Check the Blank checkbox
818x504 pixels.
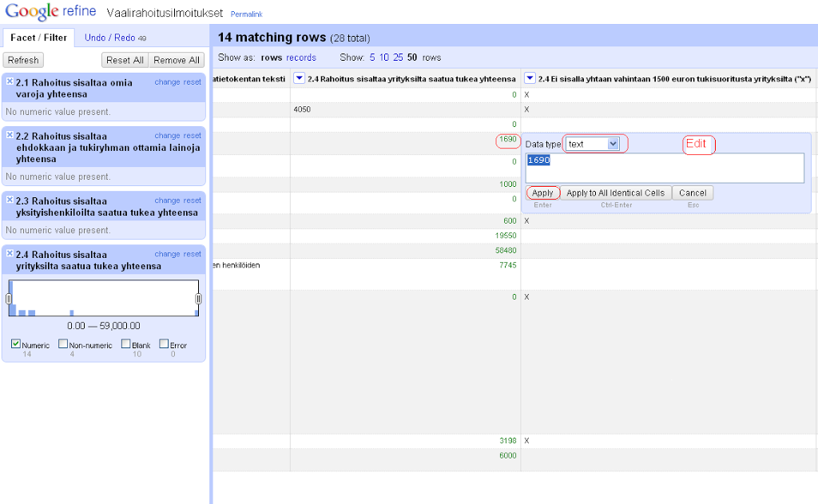point(125,344)
